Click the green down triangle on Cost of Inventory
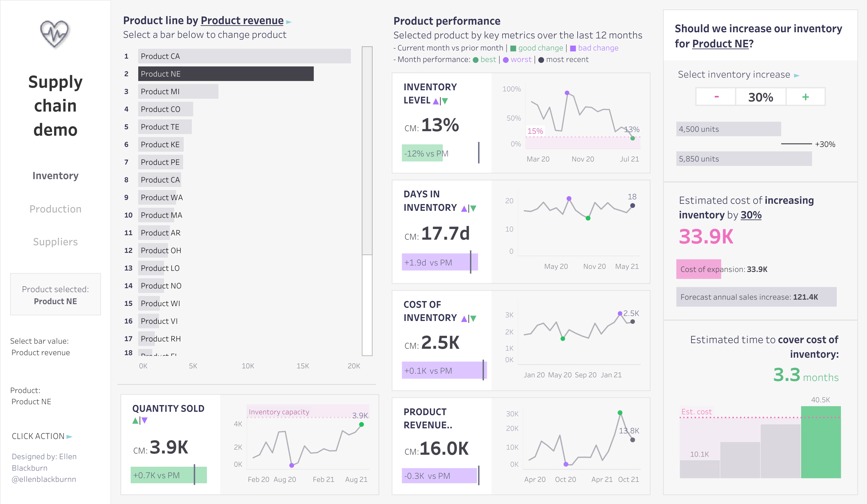Screen dimensions: 867x504 474,319
